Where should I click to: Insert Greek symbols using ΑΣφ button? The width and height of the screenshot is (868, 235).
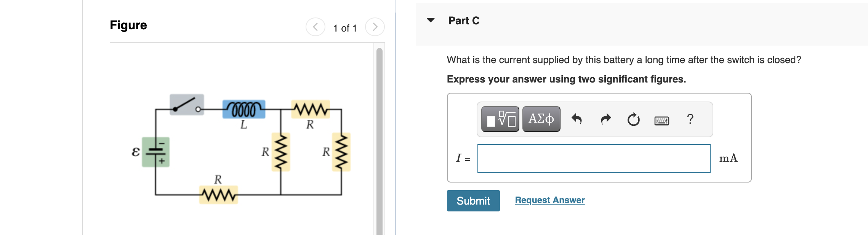point(541,119)
